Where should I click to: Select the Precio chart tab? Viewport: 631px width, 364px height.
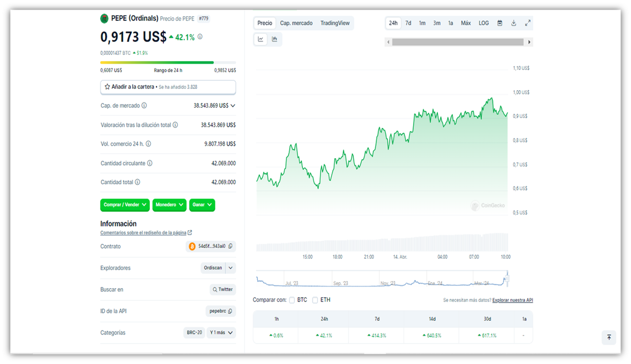click(x=265, y=23)
